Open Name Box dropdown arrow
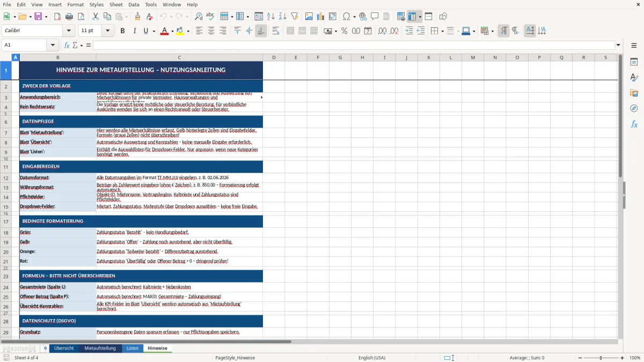This screenshot has height=362, width=644. 52,45
